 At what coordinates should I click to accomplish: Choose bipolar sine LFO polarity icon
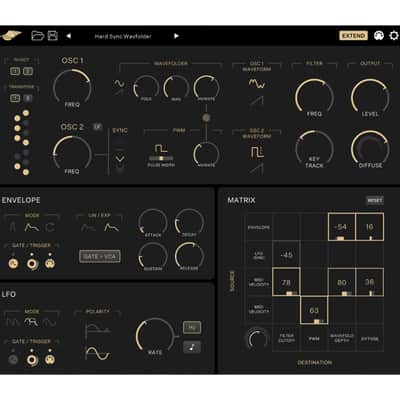point(97,353)
